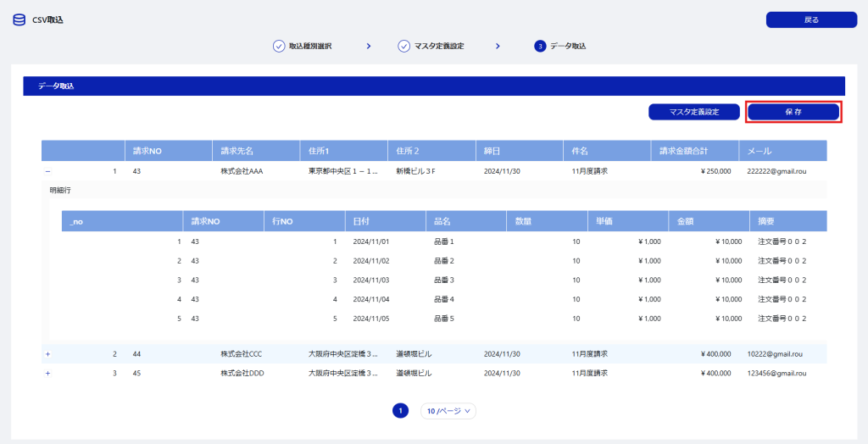The height and width of the screenshot is (444, 868).
Task: Click the 請求金額合計 column header
Action: tap(685, 151)
